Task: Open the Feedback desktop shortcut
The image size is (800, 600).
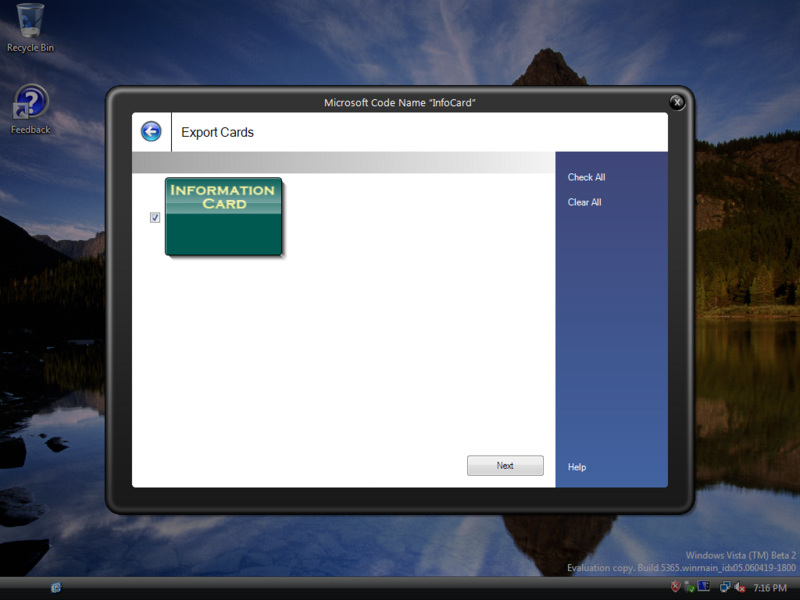Action: [31, 110]
